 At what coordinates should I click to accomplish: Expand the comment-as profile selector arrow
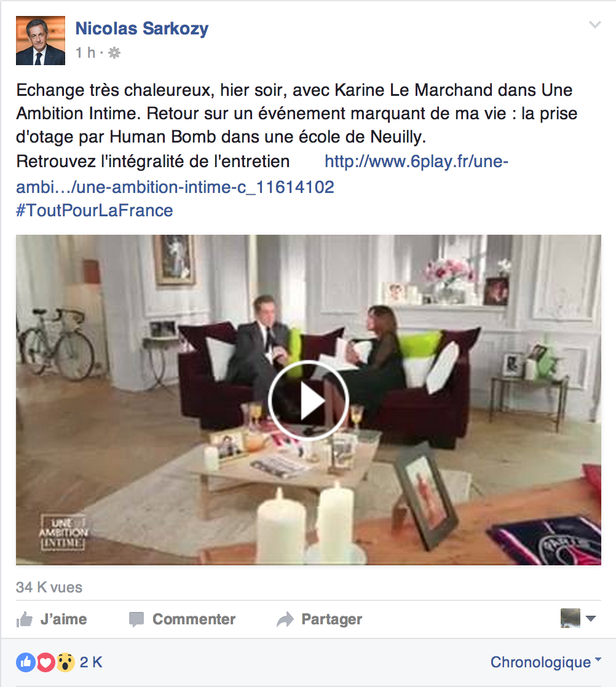tap(591, 619)
